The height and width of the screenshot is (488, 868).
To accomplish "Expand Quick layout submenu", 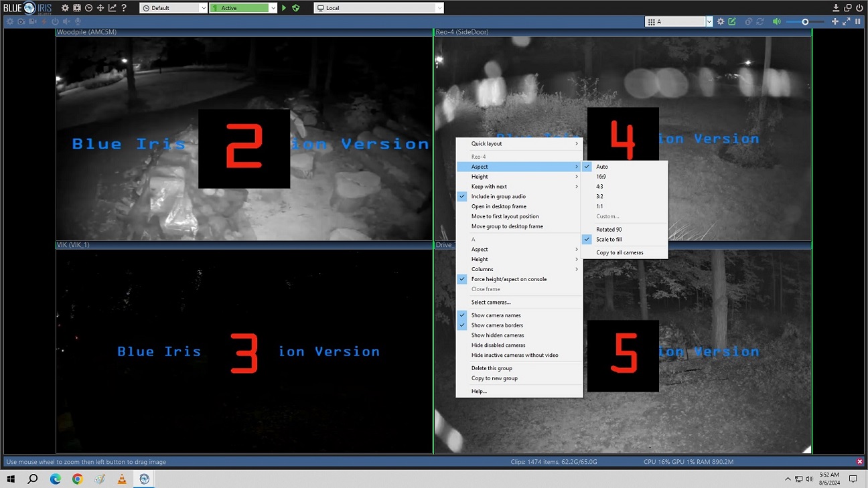I will pos(519,144).
